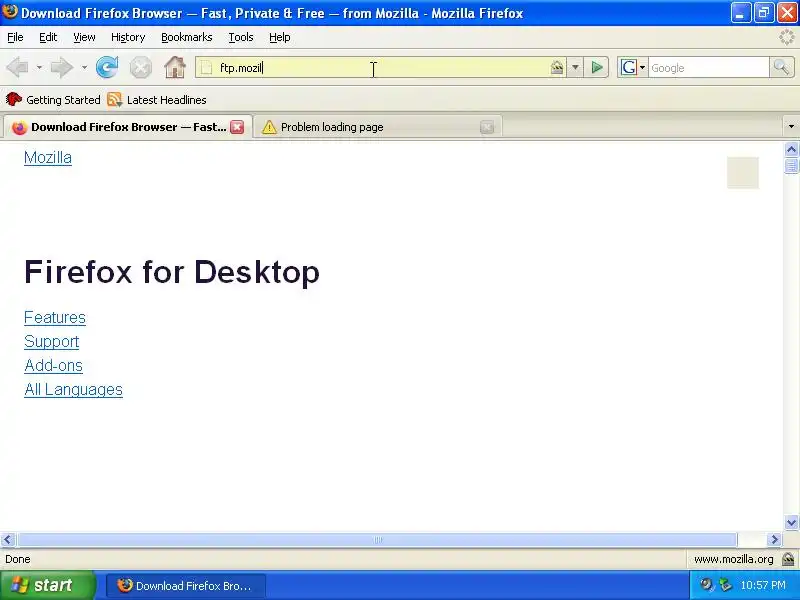Open the View menu
Image resolution: width=800 pixels, height=600 pixels.
tap(84, 37)
